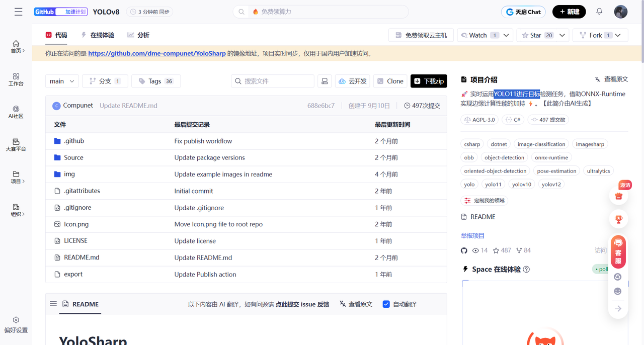The image size is (644, 345).
Task: Click the 新建 button
Action: click(569, 12)
